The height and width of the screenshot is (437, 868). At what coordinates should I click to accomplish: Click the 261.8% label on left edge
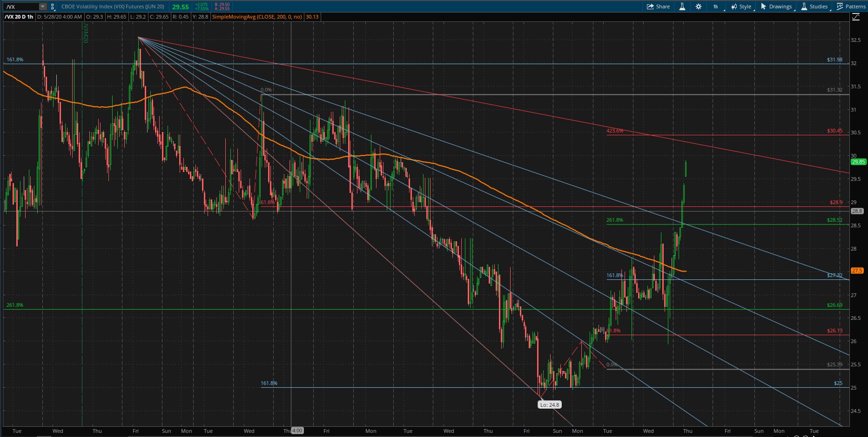click(15, 305)
